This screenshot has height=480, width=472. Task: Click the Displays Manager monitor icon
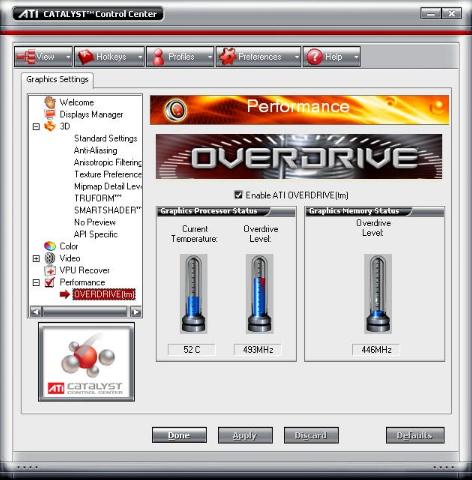click(x=50, y=114)
